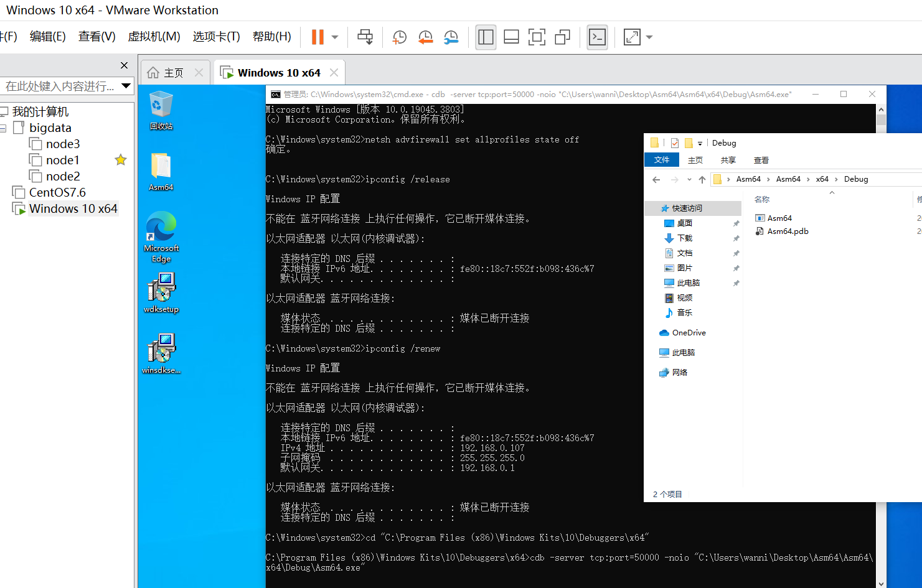Open the 共享 ribbon tab in Explorer
Viewport: 922px width, 588px height.
[728, 160]
